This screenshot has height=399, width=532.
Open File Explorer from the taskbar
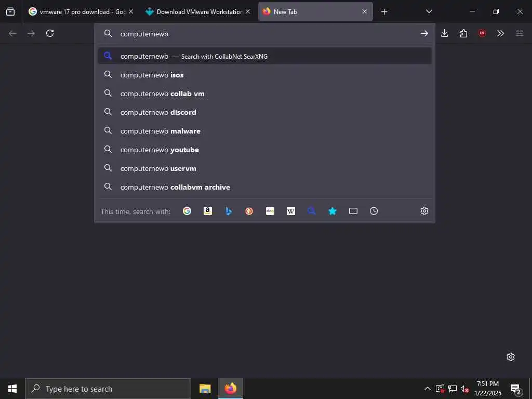point(205,389)
